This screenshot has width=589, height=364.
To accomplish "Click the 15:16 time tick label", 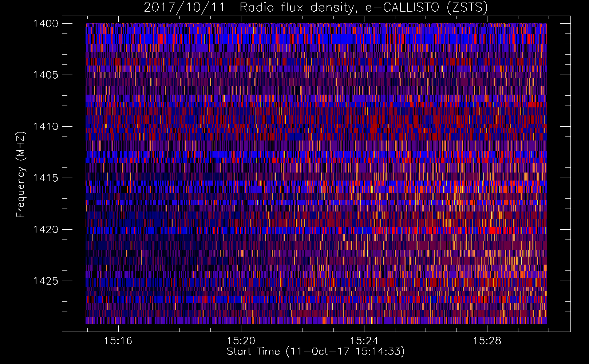I will point(118,341).
